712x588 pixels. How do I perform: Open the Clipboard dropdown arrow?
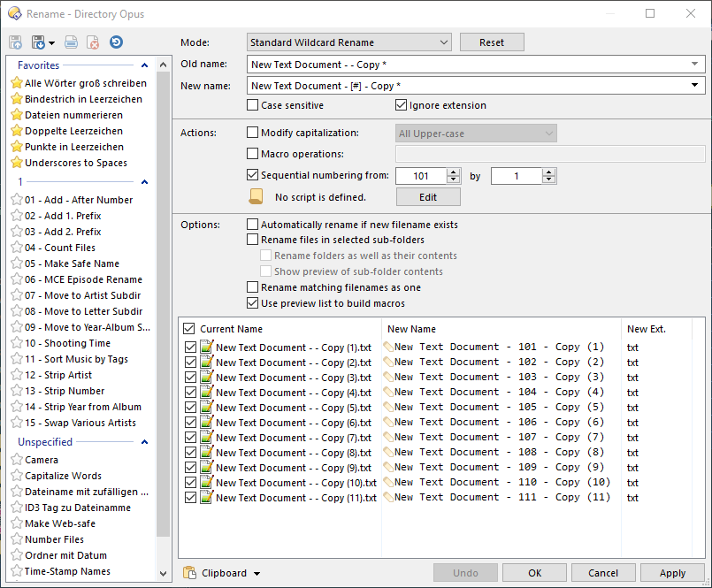256,574
